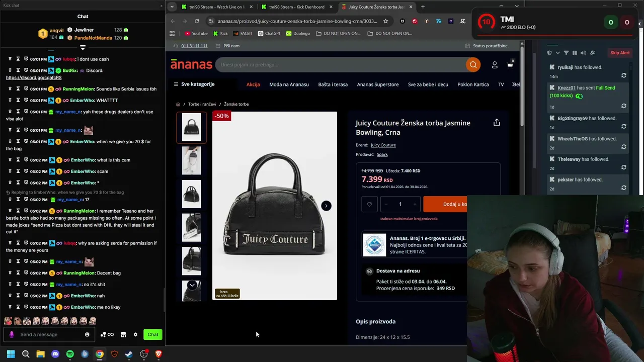Image resolution: width=644 pixels, height=362 pixels.
Task: Open Discord from the taskbar
Action: 55,354
